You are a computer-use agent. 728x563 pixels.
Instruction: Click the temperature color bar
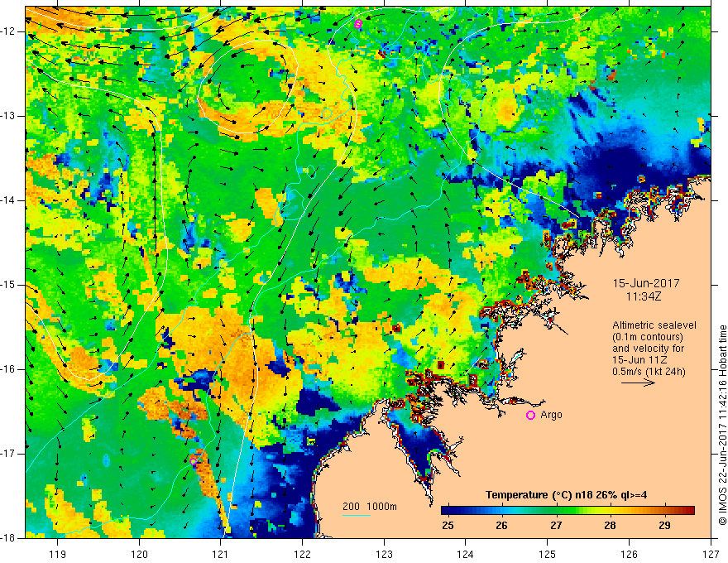point(568,511)
